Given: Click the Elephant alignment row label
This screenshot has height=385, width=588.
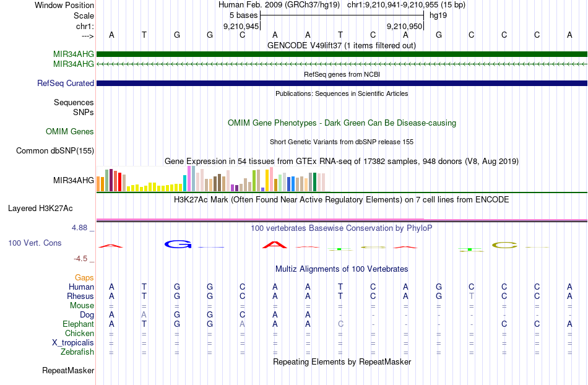Looking at the screenshot, I should (78, 324).
